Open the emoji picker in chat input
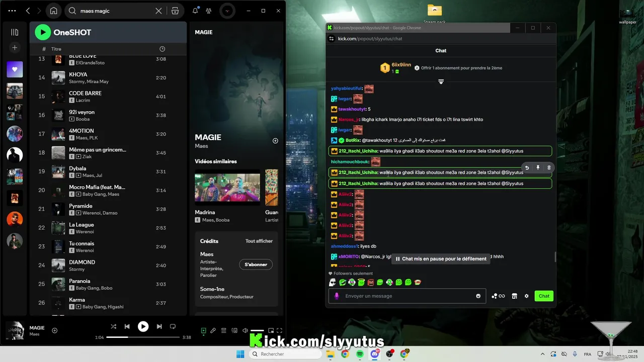This screenshot has width=644, height=362. 478,296
